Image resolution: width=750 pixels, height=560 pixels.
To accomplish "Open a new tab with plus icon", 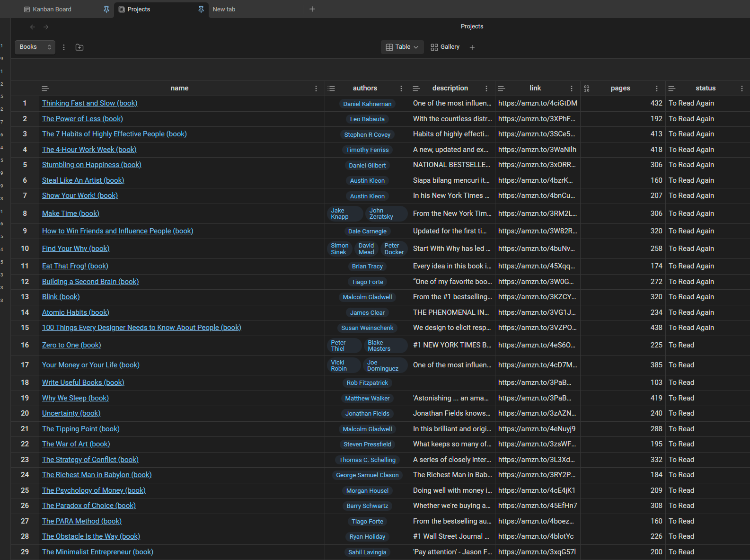I will coord(312,9).
